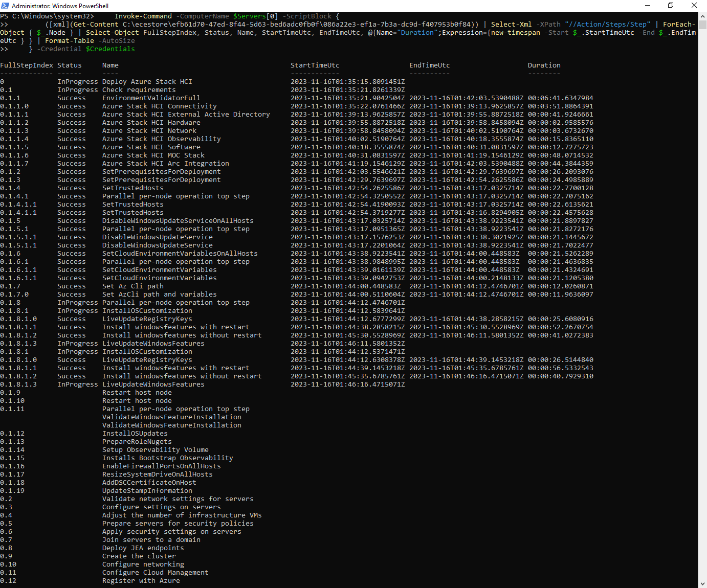This screenshot has height=588, width=707.
Task: Click step index 0.1.19
Action: 12,491
